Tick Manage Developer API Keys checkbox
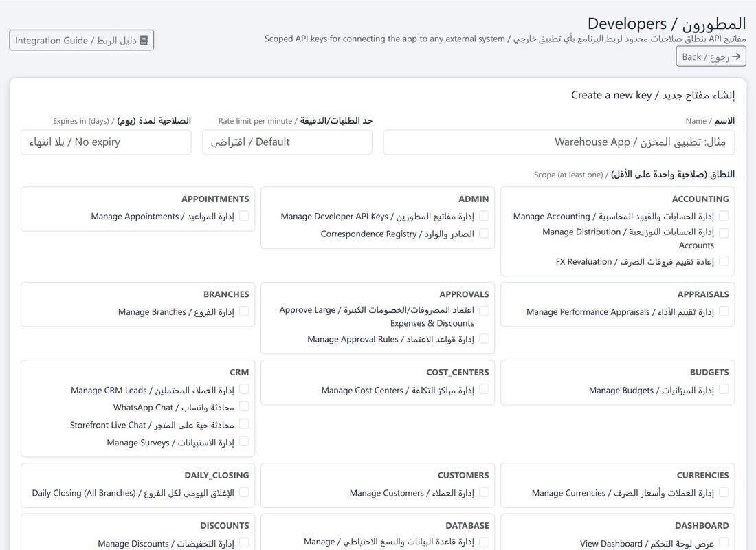This screenshot has width=756, height=550. click(484, 216)
